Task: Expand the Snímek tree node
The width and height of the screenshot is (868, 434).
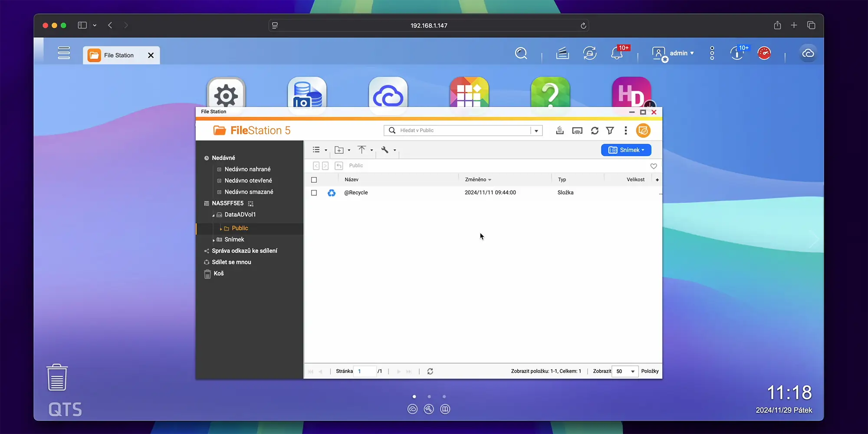Action: pyautogui.click(x=214, y=240)
